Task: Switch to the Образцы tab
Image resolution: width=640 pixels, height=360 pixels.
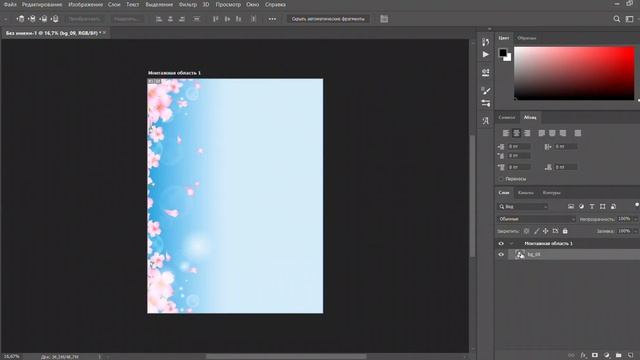Action: pyautogui.click(x=527, y=38)
